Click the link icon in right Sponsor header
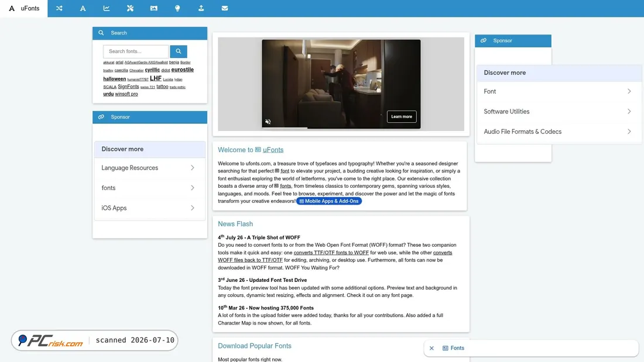 [x=484, y=40]
